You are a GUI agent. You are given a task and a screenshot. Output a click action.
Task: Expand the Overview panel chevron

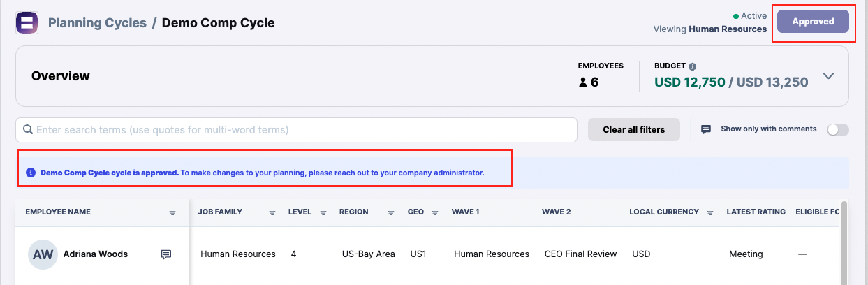point(829,76)
